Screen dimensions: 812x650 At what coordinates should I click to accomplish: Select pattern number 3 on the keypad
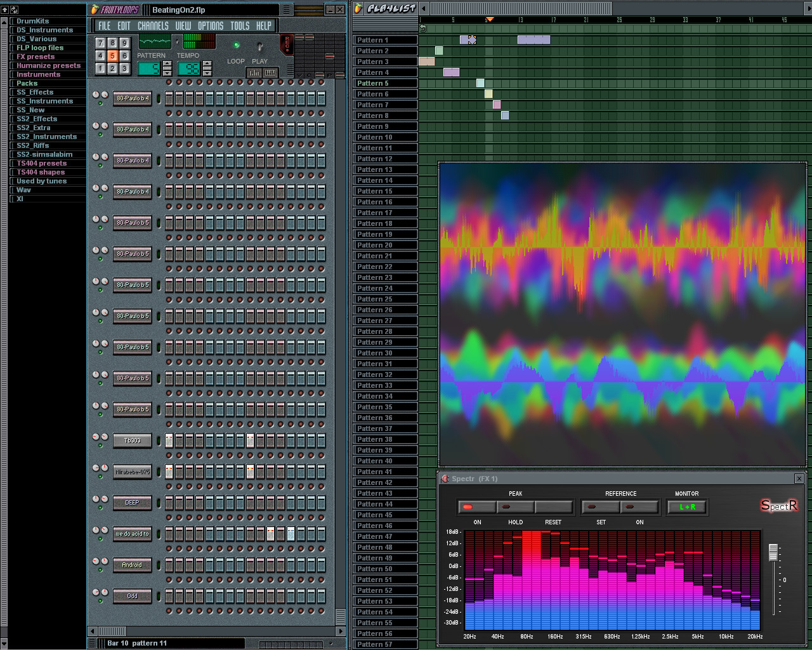124,69
